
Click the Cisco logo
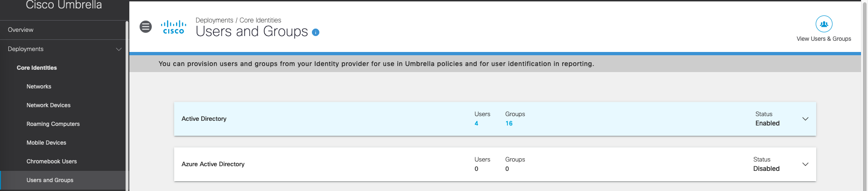point(173,27)
